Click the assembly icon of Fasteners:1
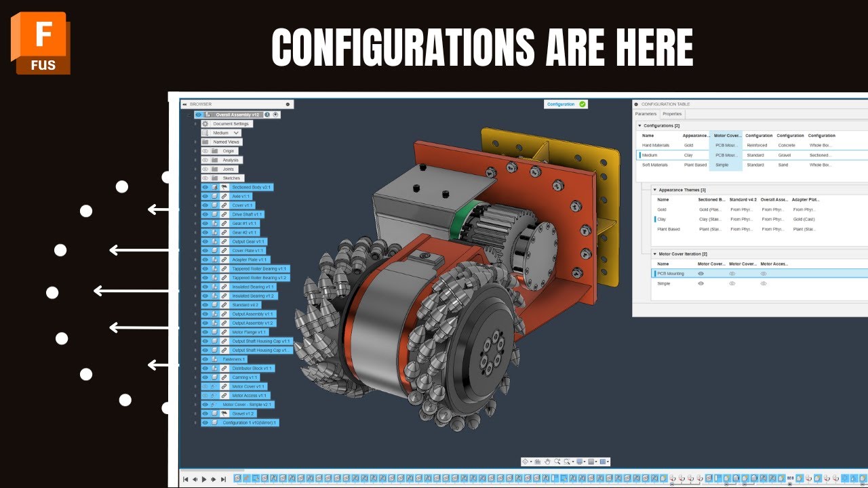Screen dimensions: 868x488 [x=214, y=359]
